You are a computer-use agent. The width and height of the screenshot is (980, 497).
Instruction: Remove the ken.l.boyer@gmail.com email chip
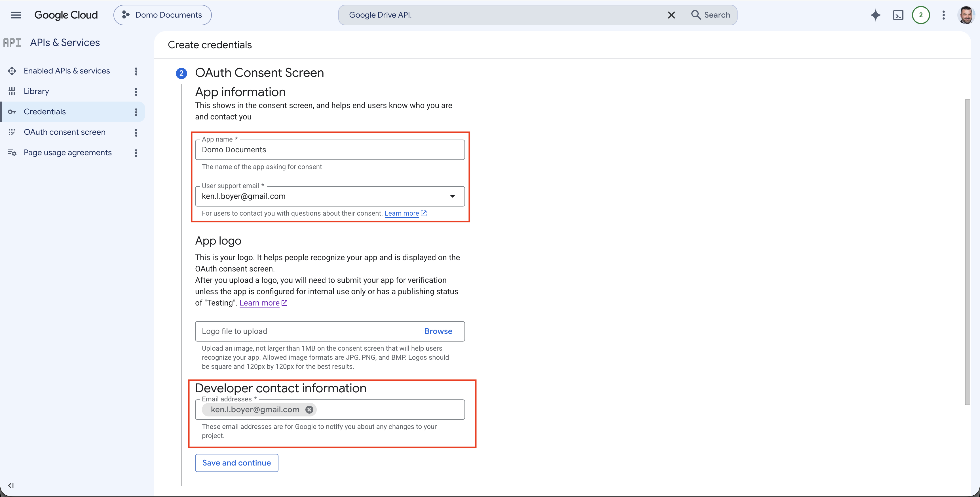pyautogui.click(x=309, y=409)
